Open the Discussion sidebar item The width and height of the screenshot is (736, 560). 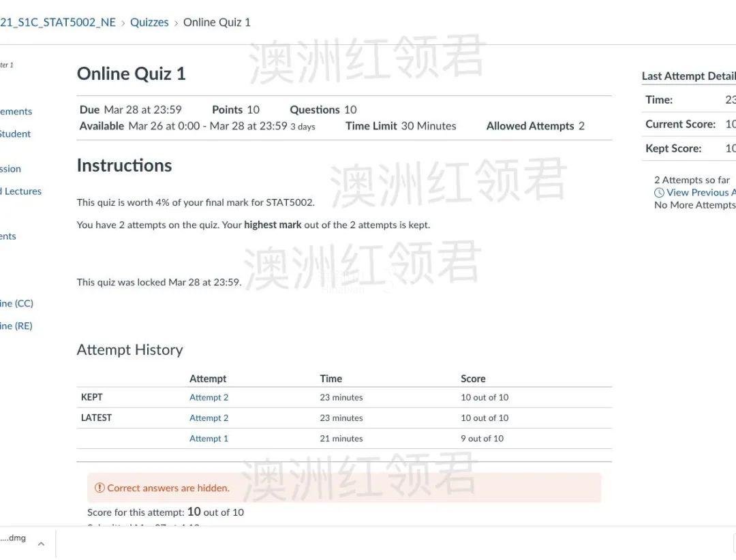coord(10,169)
